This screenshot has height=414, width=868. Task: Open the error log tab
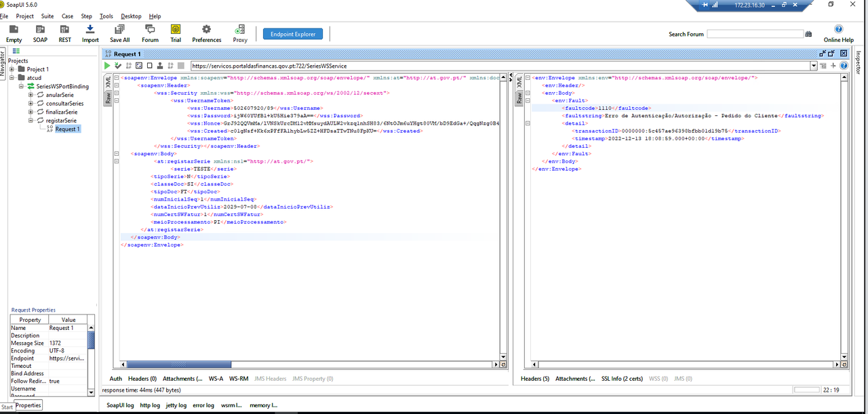(x=203, y=405)
